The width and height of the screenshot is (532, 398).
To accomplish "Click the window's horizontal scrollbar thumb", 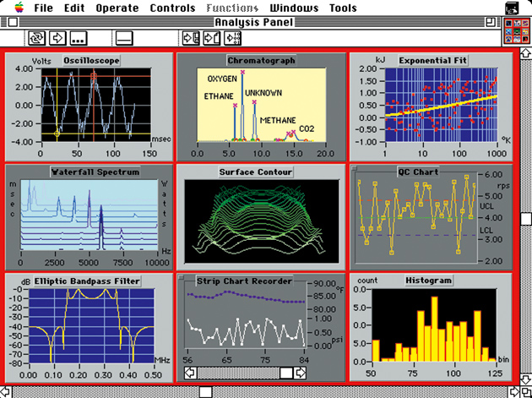I will [x=205, y=391].
